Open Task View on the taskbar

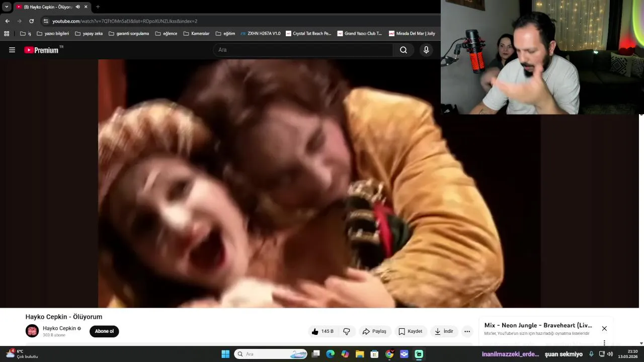(x=315, y=354)
